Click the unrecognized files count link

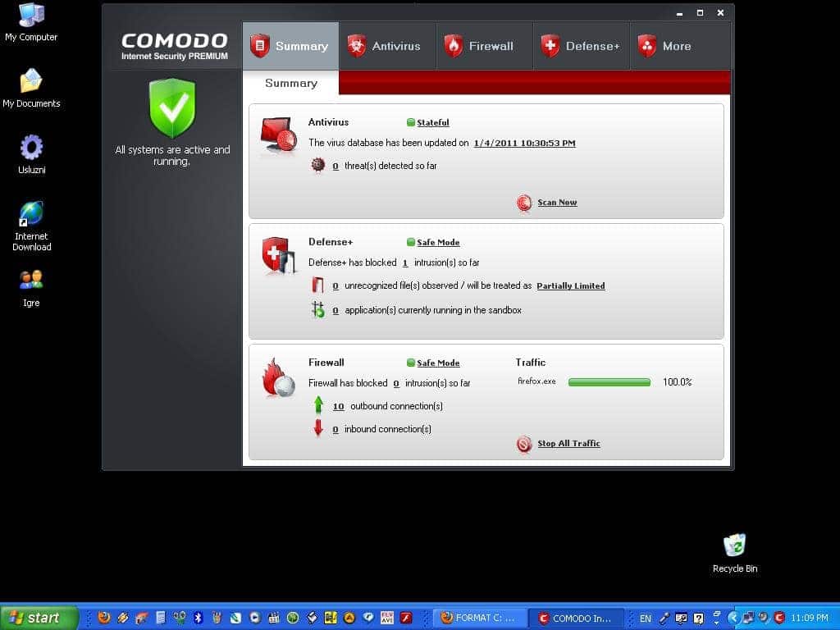(336, 286)
